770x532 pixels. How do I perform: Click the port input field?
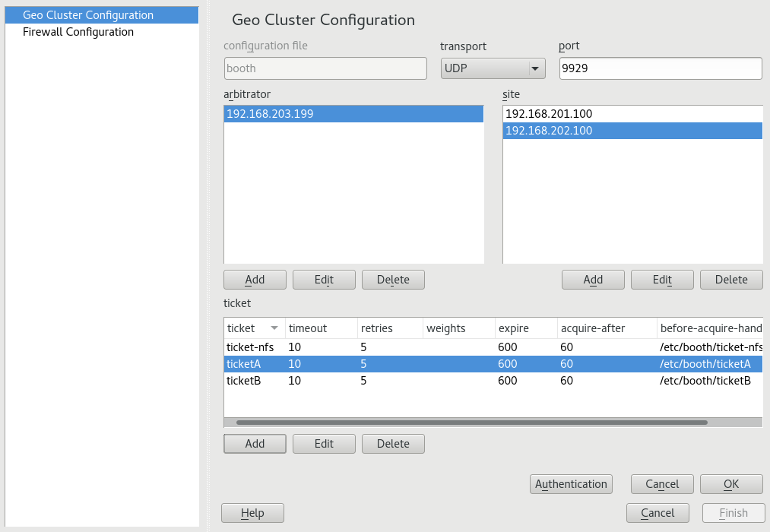click(x=660, y=68)
